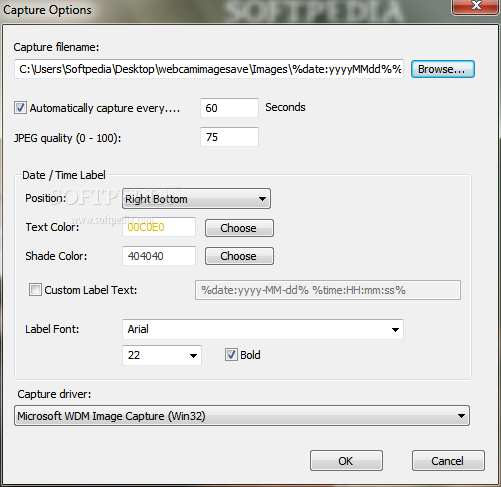Screen dimensions: 501x487
Task: Click the Capture driver label
Action: pyautogui.click(x=54, y=394)
